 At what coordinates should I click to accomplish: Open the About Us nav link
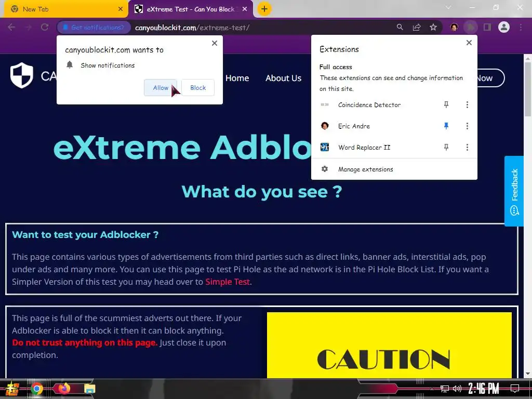(x=283, y=78)
